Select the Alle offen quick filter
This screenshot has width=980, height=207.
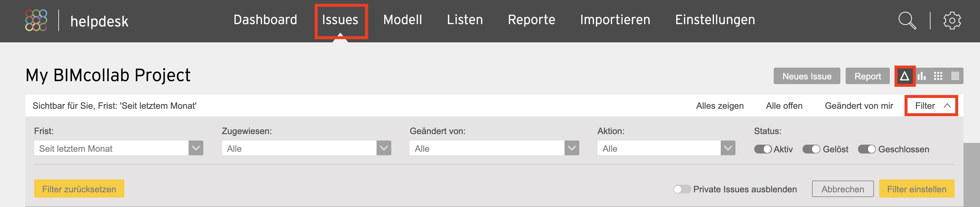(784, 106)
